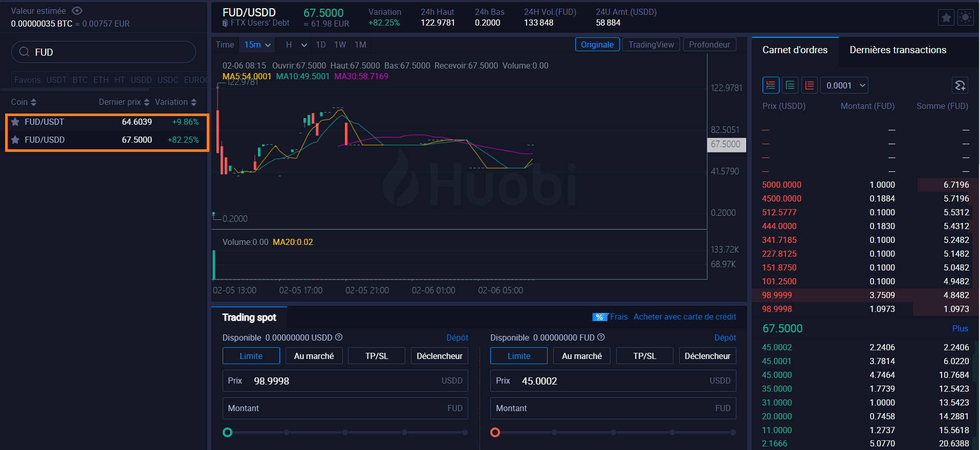Switch chart to Originale view
The width and height of the screenshot is (980, 450).
coord(597,44)
